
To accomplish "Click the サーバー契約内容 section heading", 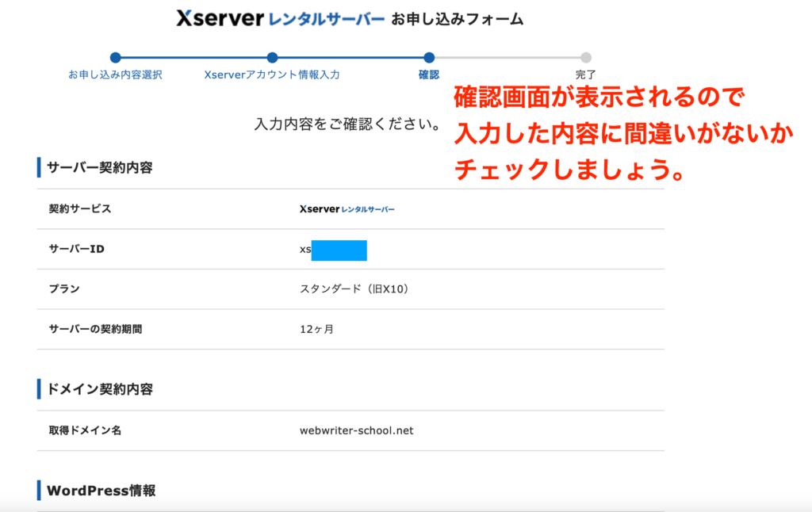I will click(x=99, y=168).
